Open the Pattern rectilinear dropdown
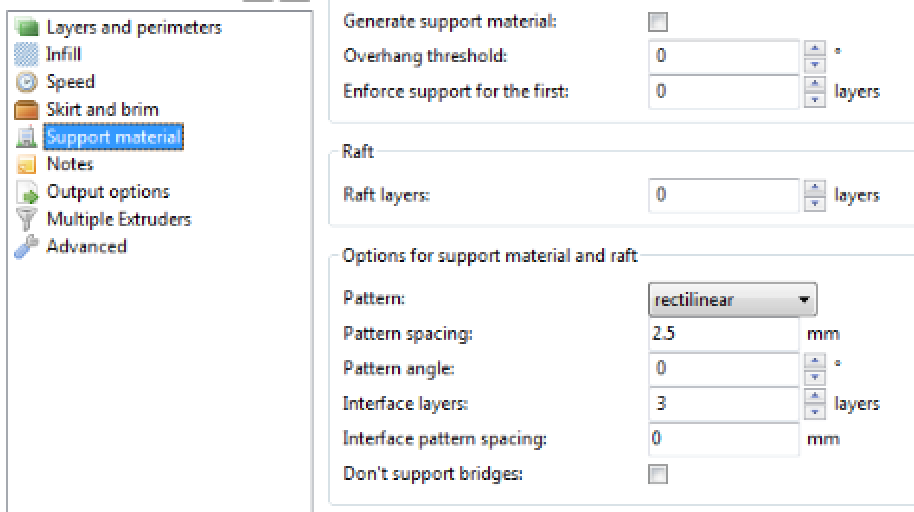Image resolution: width=914 pixels, height=512 pixels. point(733,299)
